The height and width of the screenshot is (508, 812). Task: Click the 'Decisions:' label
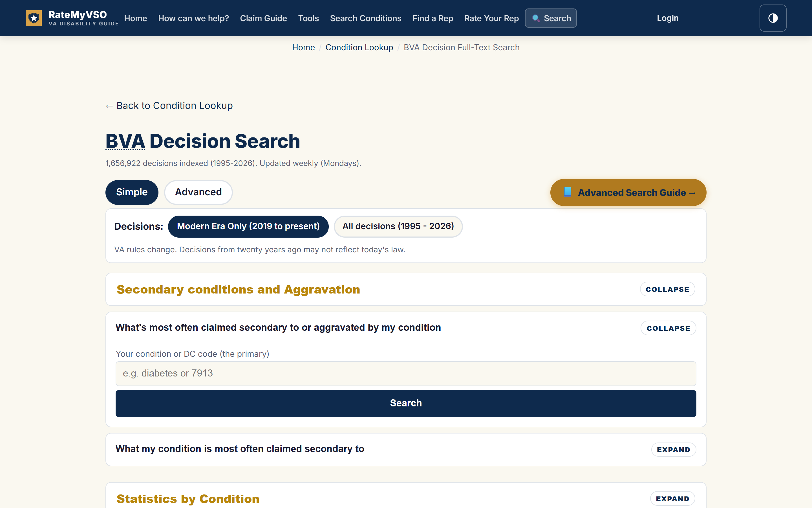(x=139, y=226)
